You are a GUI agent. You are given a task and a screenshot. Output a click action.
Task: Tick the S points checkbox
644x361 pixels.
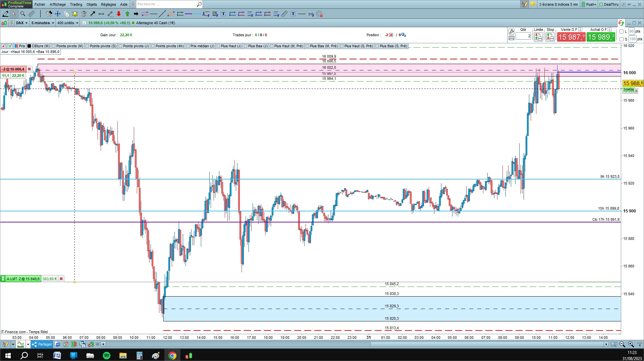tap(622, 39)
